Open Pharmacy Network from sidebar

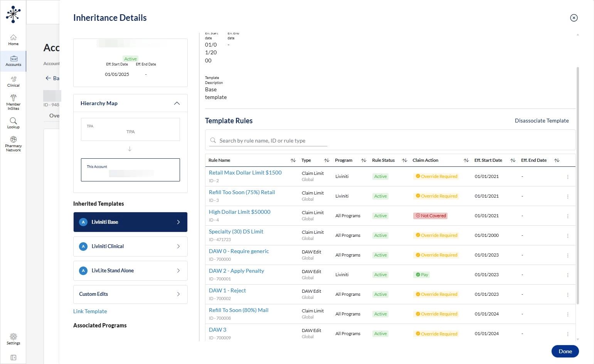(x=13, y=144)
